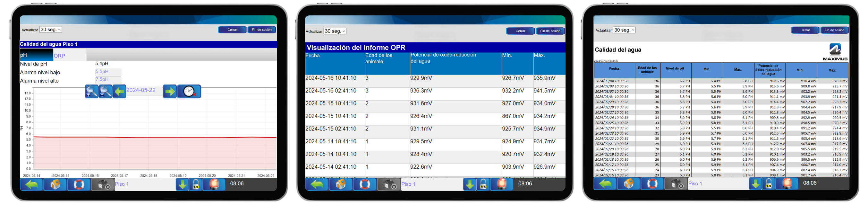Open Actualizar 30 seg. dropdown in right tablet
Screen dimensions: 868x206
coord(624,30)
